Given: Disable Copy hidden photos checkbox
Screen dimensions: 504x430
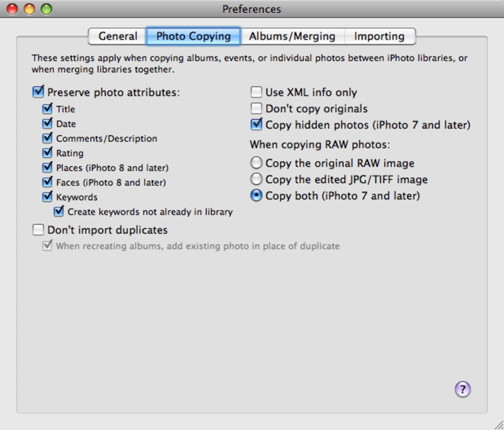Looking at the screenshot, I should point(256,125).
